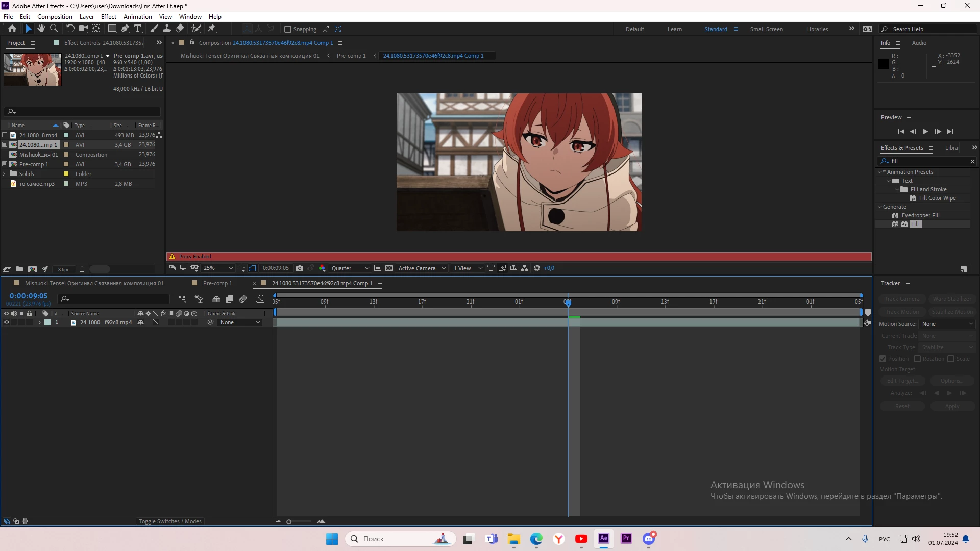Click the timeline zoom slider
980x551 pixels.
point(289,521)
